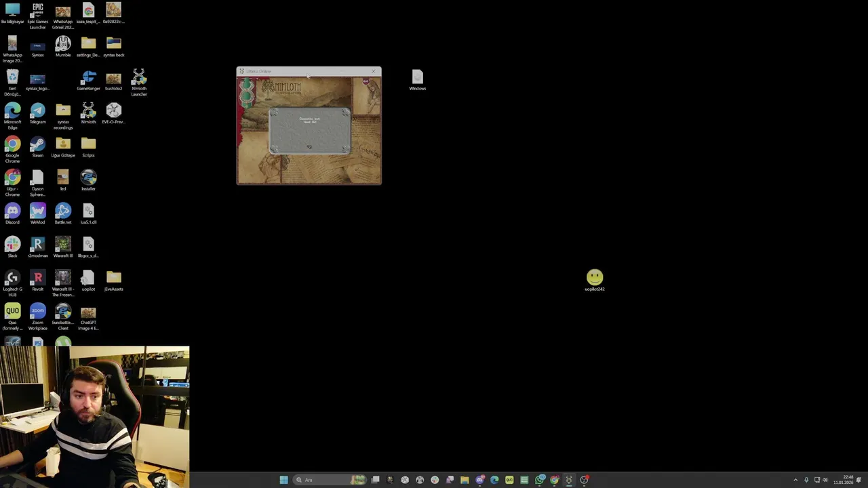Select the Battle.net desktop shortcut
Screen dimensions: 868x488
coord(63,213)
